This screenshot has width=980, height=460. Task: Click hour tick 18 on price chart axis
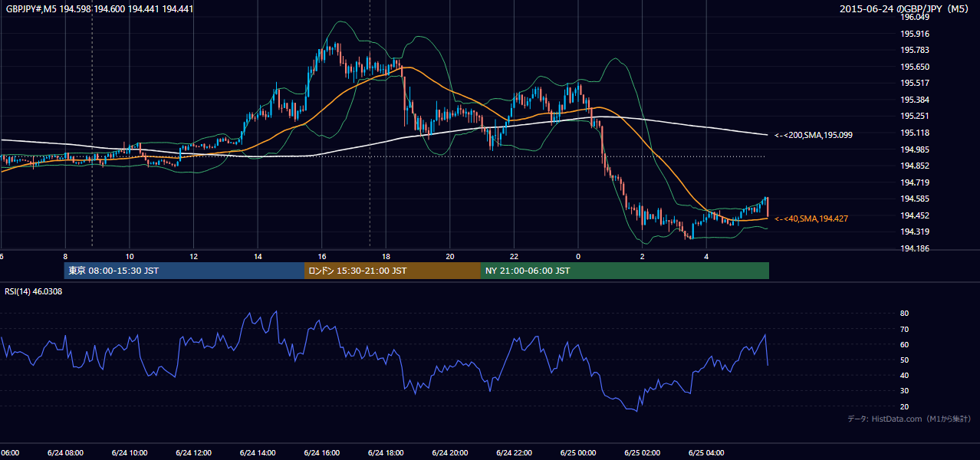pos(386,256)
